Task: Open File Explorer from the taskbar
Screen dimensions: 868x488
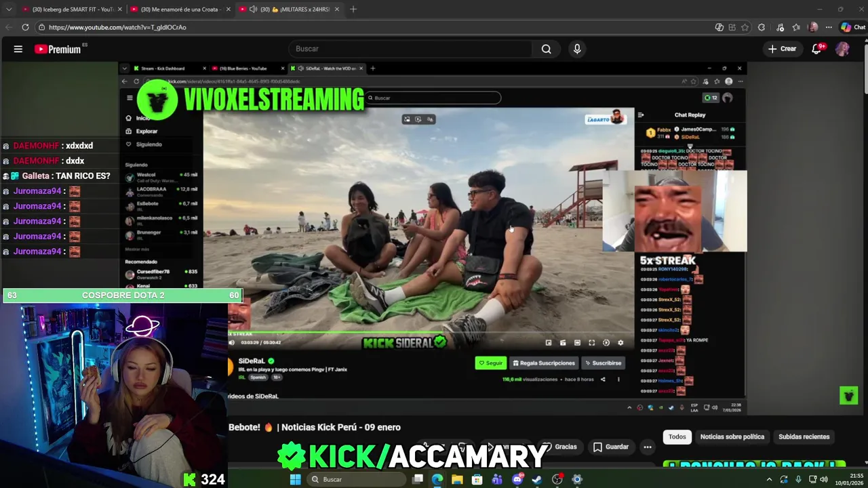Action: pyautogui.click(x=457, y=479)
